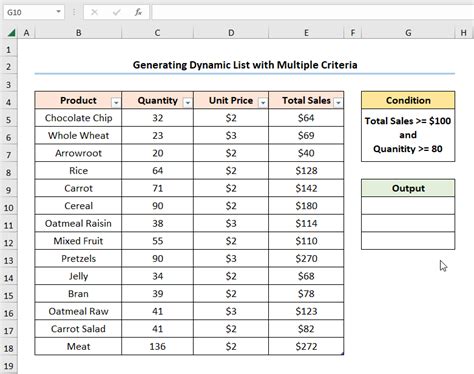This screenshot has height=374, width=474.
Task: Click the Cancel X formula bar icon
Action: coord(94,13)
